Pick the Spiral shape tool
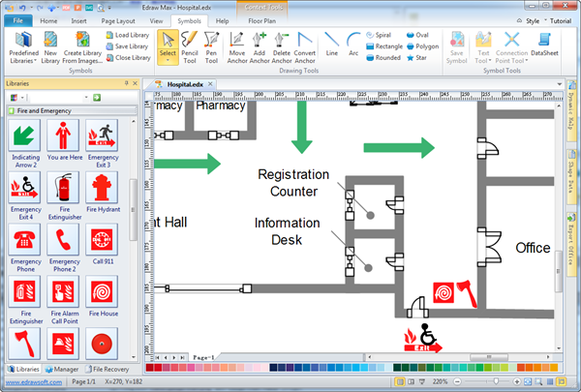 click(379, 35)
